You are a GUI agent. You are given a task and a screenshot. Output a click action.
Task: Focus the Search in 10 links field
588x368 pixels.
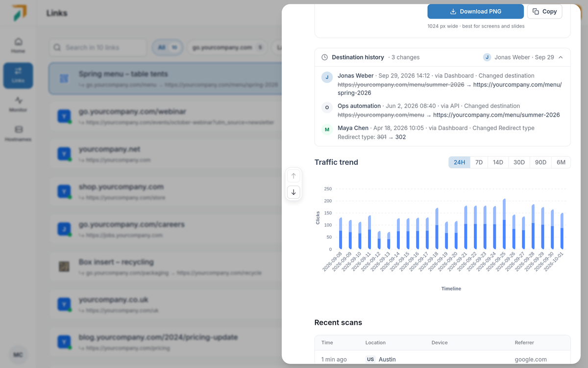(98, 48)
